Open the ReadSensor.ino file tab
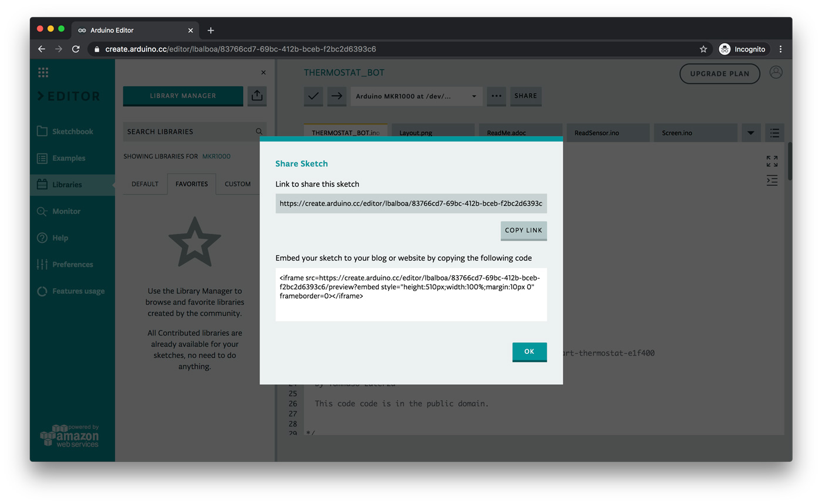This screenshot has height=504, width=822. (608, 133)
